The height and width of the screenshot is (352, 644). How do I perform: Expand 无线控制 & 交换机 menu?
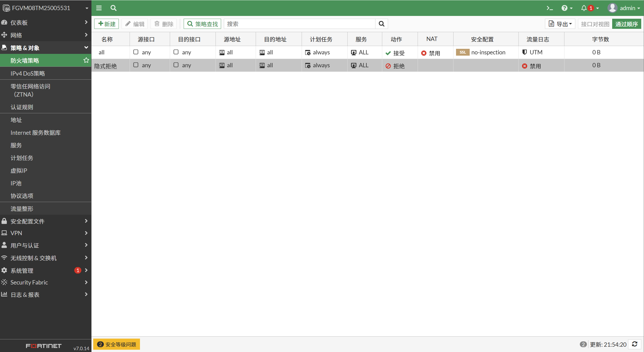45,258
